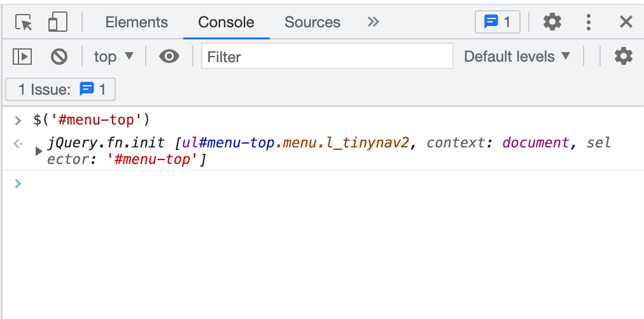Activate the inspect element picker icon

(x=24, y=22)
